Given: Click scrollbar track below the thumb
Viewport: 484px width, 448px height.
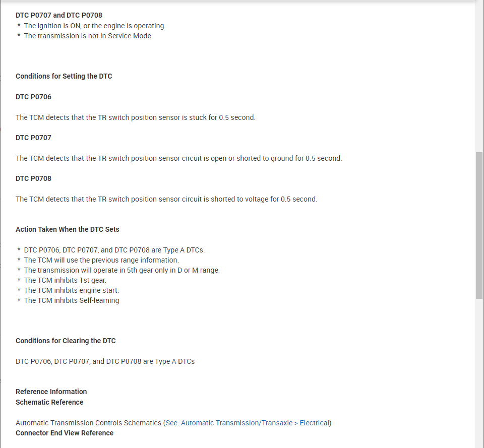Looking at the screenshot, I should [479, 373].
